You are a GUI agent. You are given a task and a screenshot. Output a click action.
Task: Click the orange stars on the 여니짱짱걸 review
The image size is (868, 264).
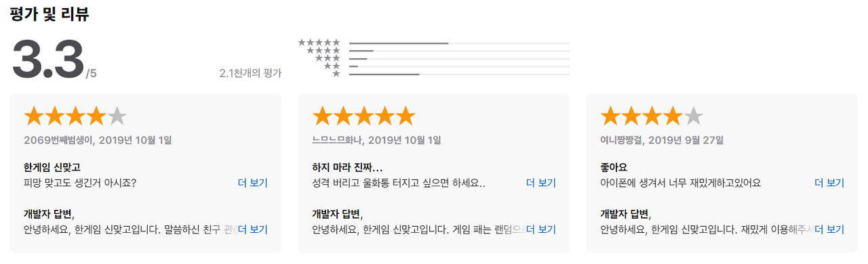(641, 116)
